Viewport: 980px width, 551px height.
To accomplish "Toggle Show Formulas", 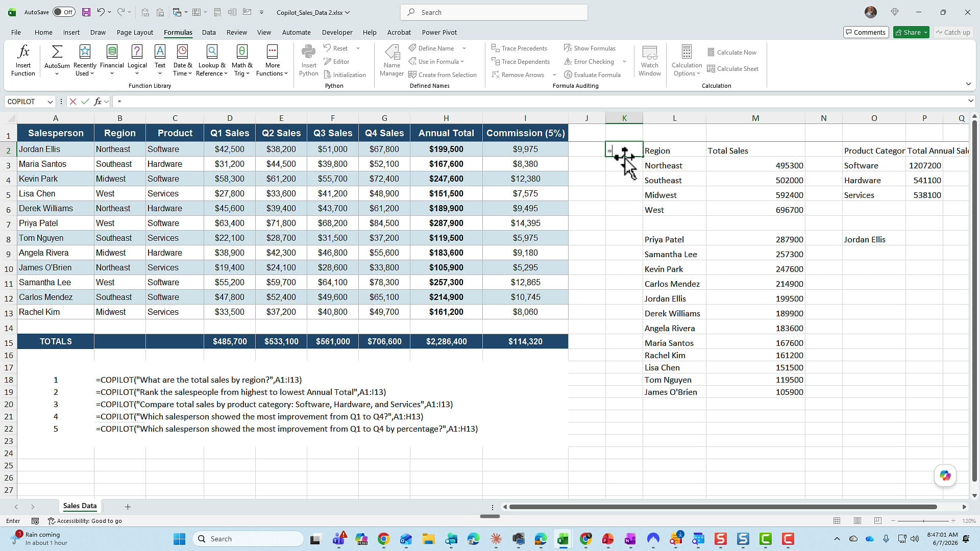I will [x=590, y=48].
